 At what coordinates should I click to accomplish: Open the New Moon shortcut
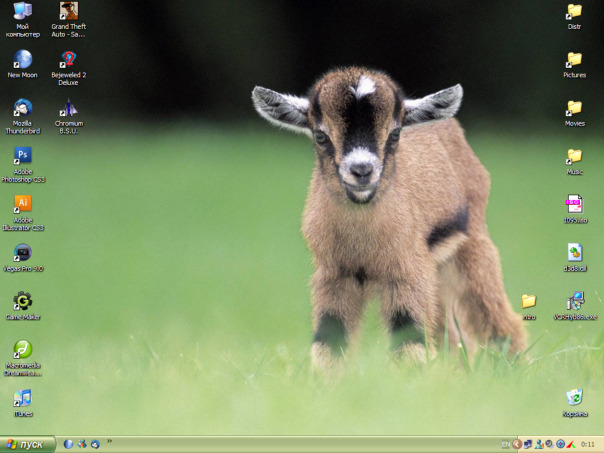[22, 60]
